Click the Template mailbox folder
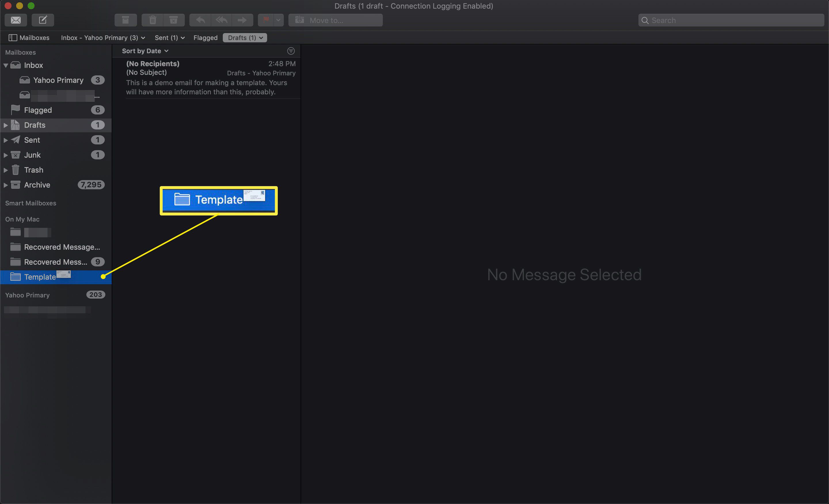829x504 pixels. (x=39, y=276)
